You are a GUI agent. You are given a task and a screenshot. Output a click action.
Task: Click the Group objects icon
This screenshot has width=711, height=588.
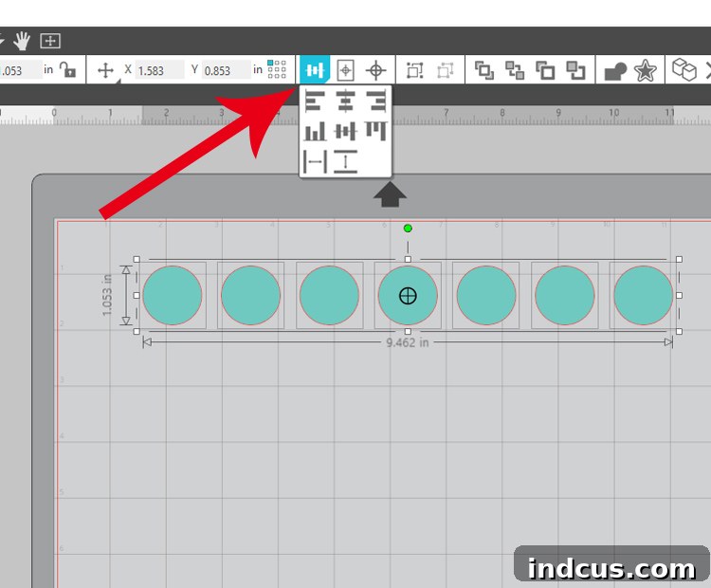[414, 70]
